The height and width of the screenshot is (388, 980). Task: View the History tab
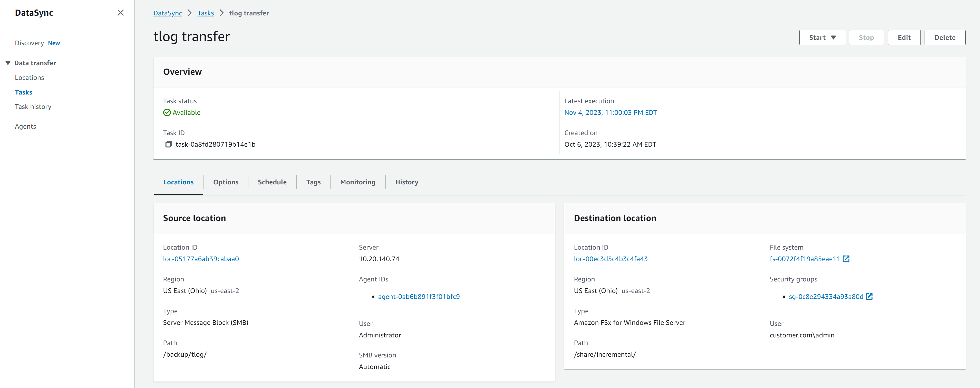point(406,182)
